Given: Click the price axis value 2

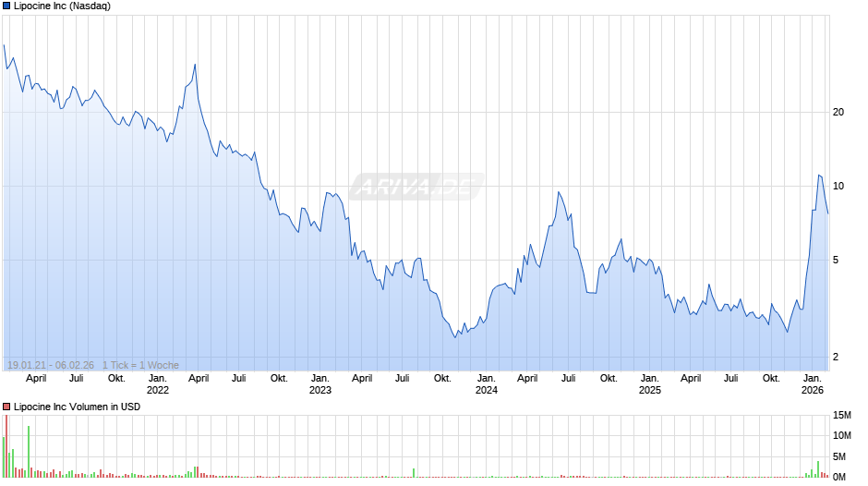Looking at the screenshot, I should [836, 357].
